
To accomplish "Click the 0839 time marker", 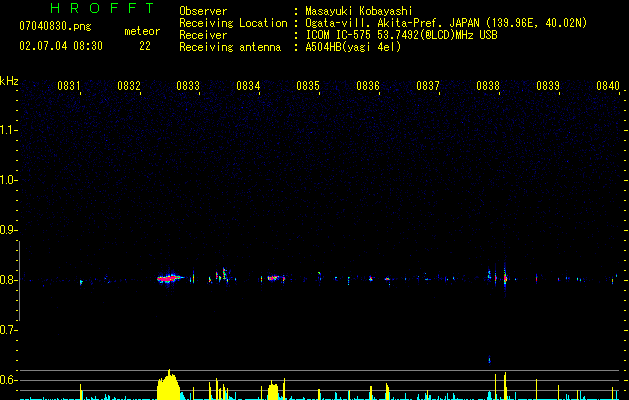I will pos(548,86).
